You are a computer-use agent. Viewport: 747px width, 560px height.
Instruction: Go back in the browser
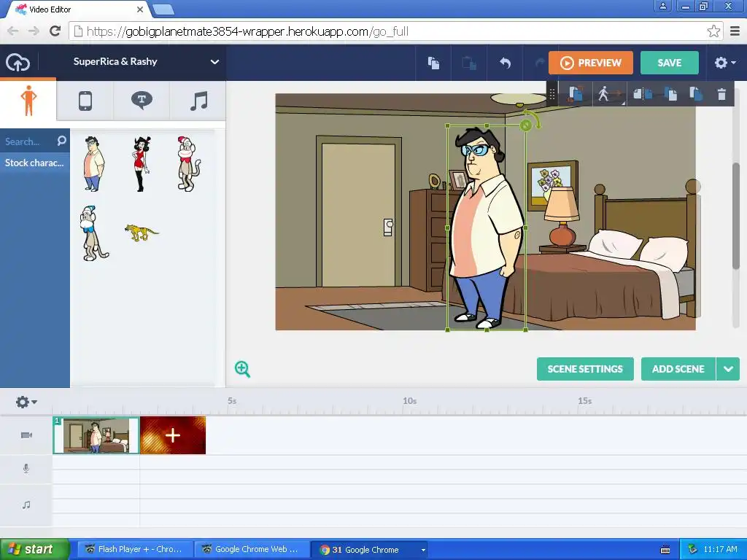click(13, 31)
